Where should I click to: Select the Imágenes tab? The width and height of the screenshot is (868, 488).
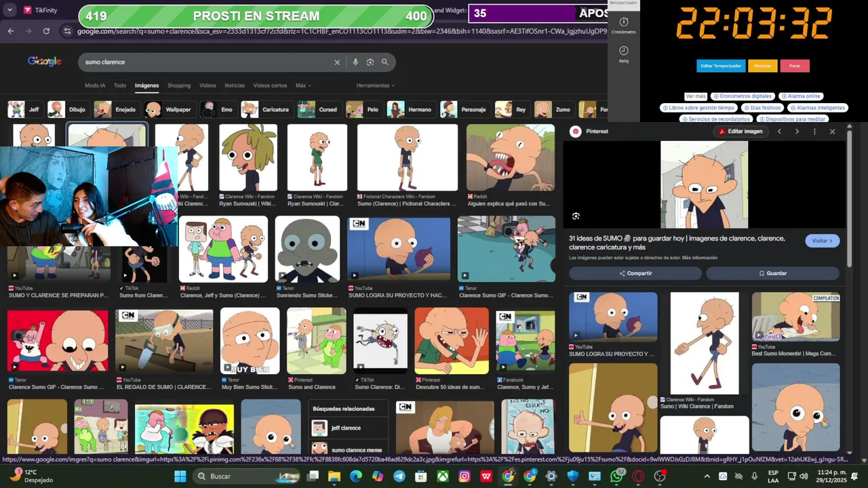click(x=146, y=85)
